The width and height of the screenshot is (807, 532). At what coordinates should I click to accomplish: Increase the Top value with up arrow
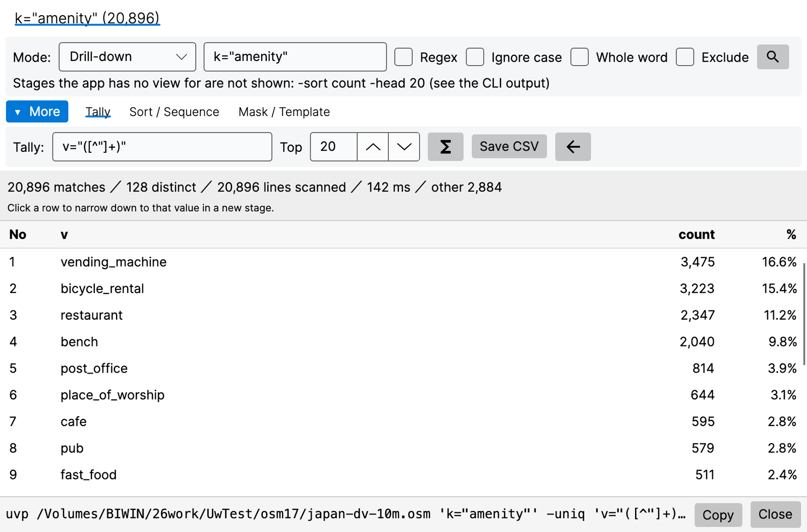(373, 147)
